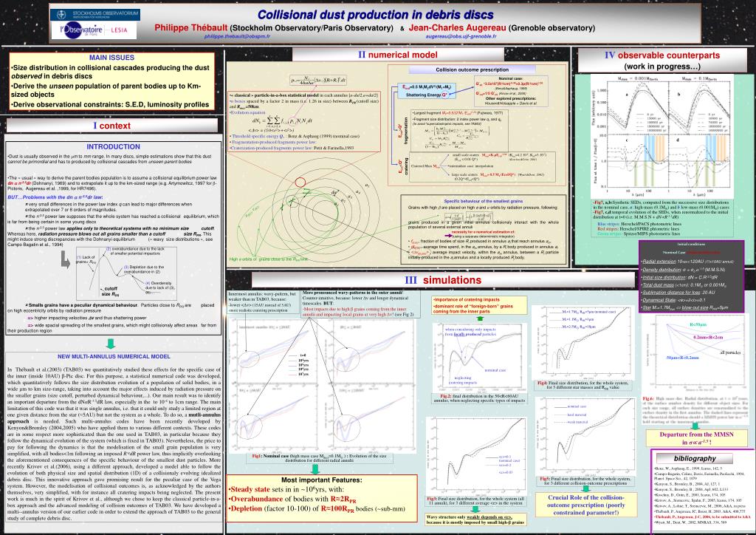Click the green down arrow below the introduction box
The width and height of the screenshot is (756, 535).
[111, 344]
